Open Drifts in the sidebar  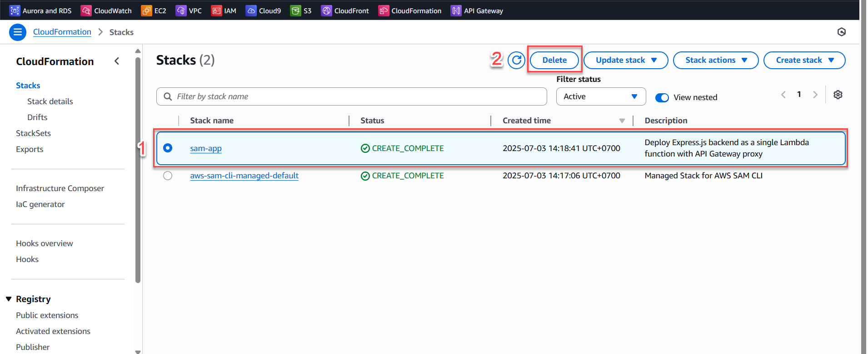pyautogui.click(x=37, y=117)
